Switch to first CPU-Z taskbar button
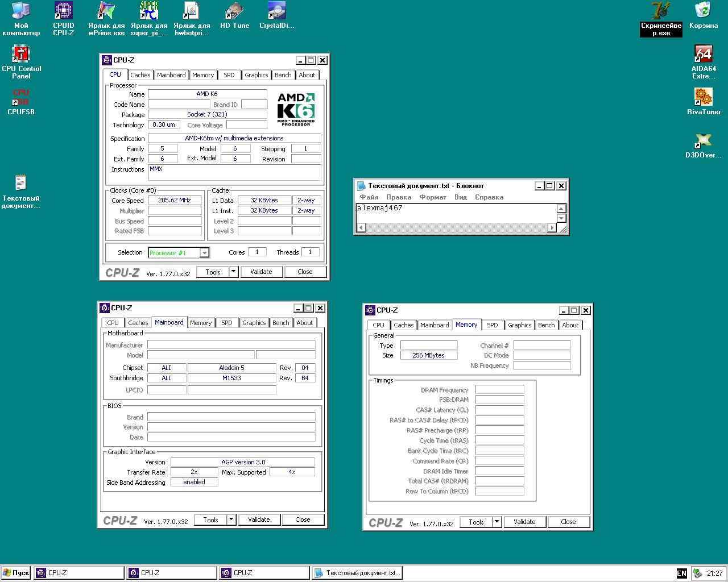 79,573
